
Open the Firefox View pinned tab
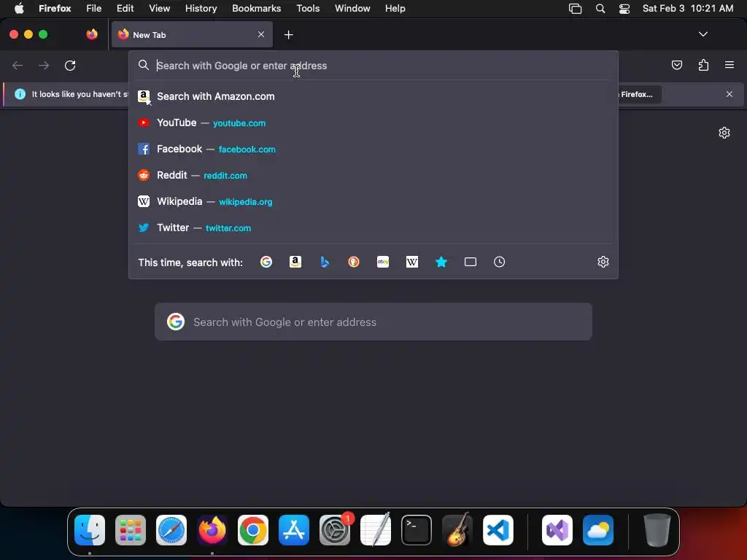91,34
